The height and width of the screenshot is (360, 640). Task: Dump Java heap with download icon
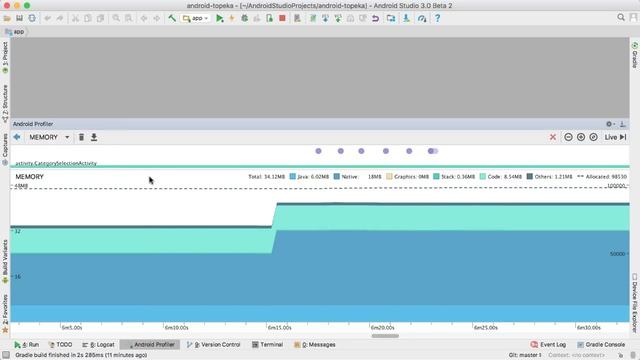[x=94, y=137]
